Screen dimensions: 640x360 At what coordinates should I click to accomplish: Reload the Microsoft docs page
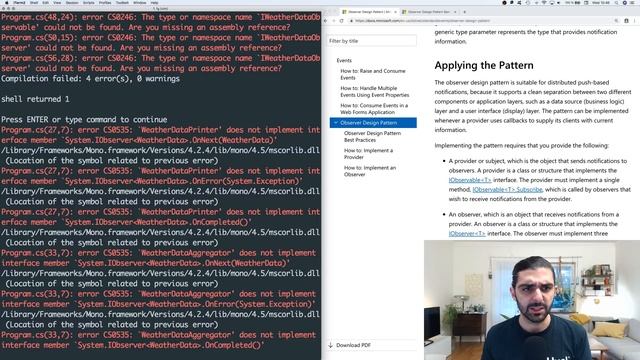click(x=342, y=21)
